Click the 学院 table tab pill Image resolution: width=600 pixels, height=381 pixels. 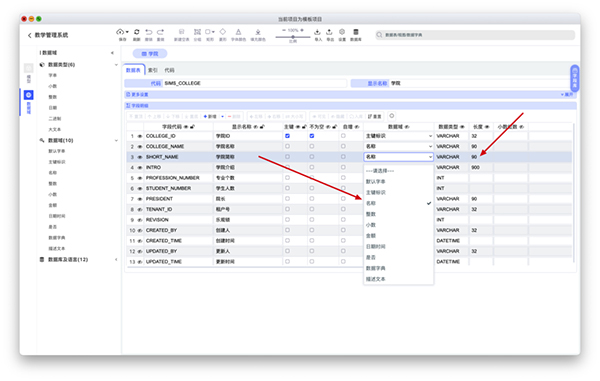[150, 54]
